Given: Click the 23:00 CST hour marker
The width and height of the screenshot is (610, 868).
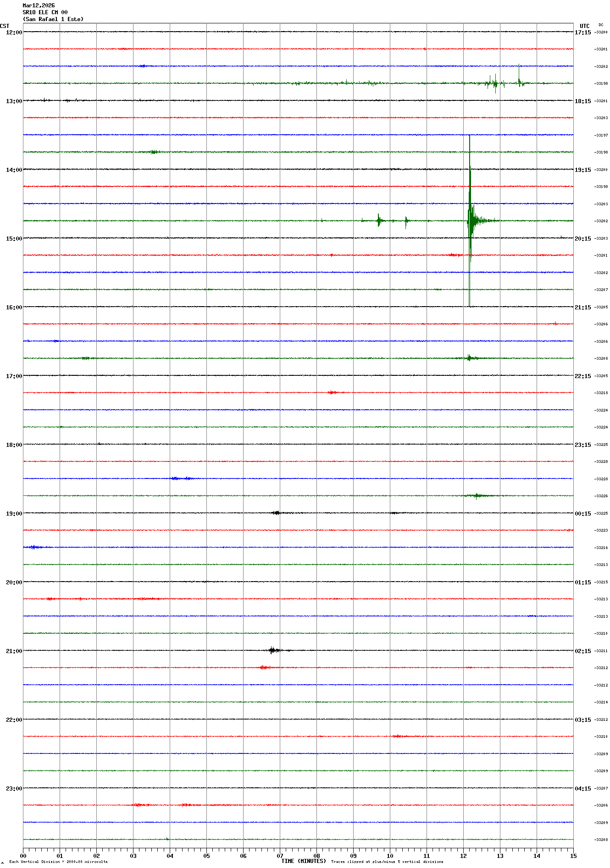Looking at the screenshot, I should pos(14,789).
